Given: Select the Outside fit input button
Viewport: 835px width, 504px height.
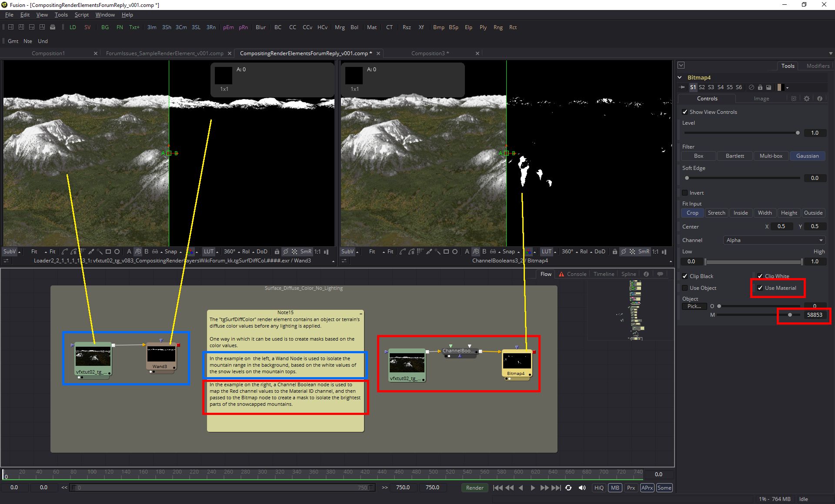Looking at the screenshot, I should 813,213.
